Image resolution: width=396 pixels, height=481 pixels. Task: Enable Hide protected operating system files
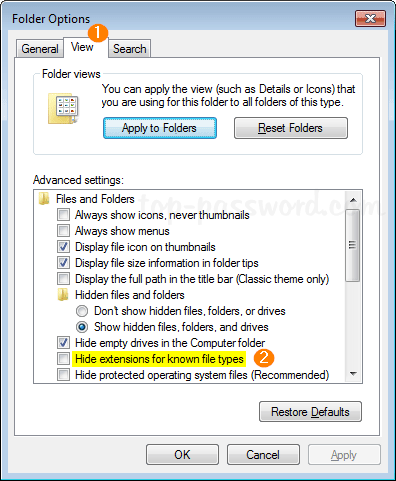pyautogui.click(x=63, y=375)
